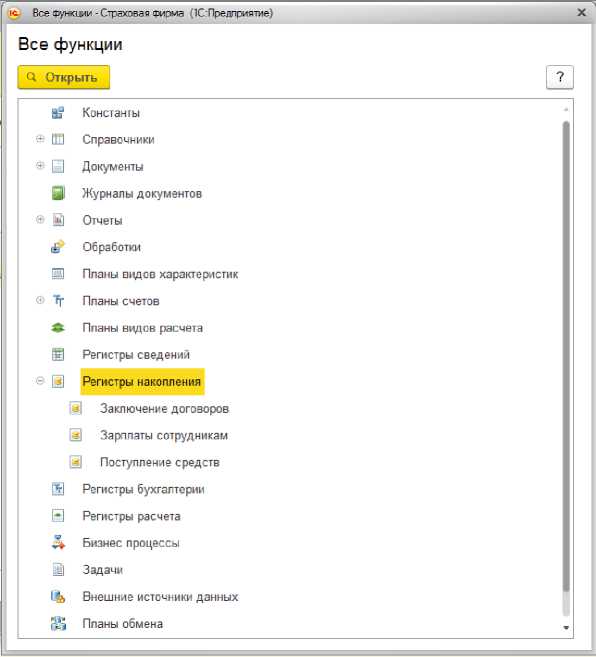Collapse the Регистры накопления node

point(40,380)
